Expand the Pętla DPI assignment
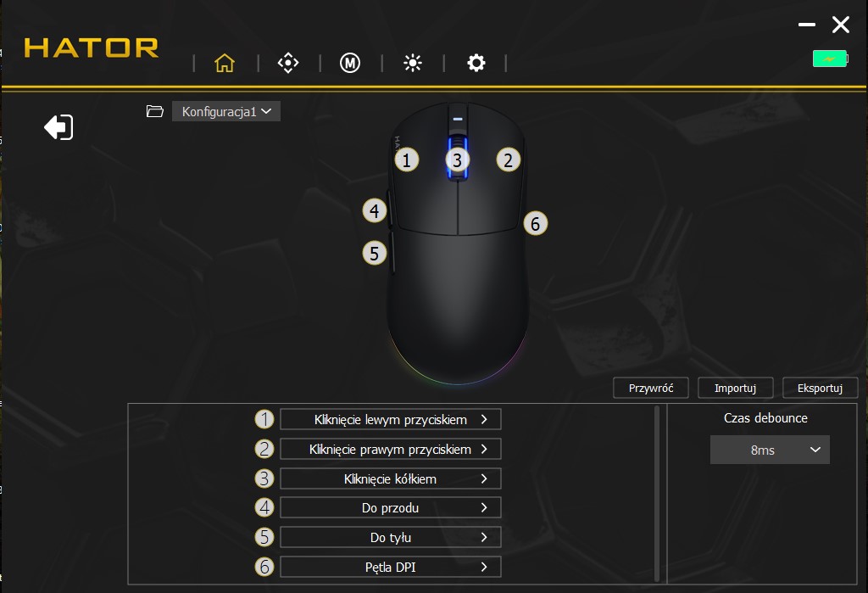868x593 pixels. coord(390,567)
